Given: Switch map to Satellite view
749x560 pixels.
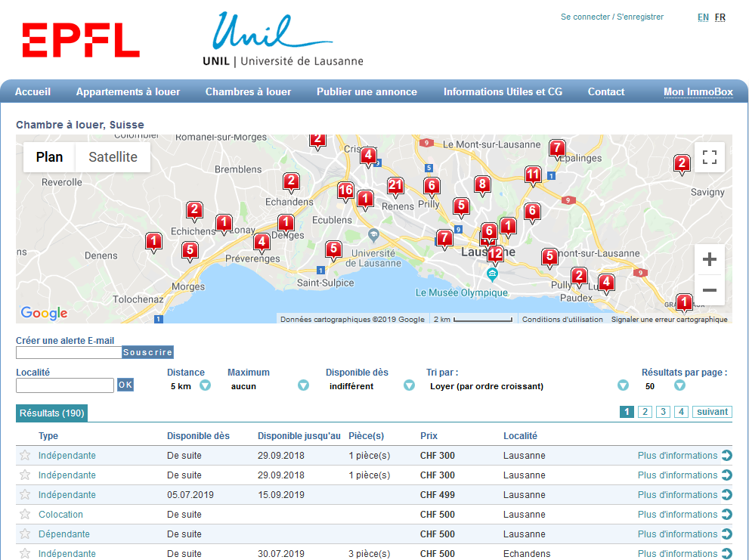Looking at the screenshot, I should point(113,157).
